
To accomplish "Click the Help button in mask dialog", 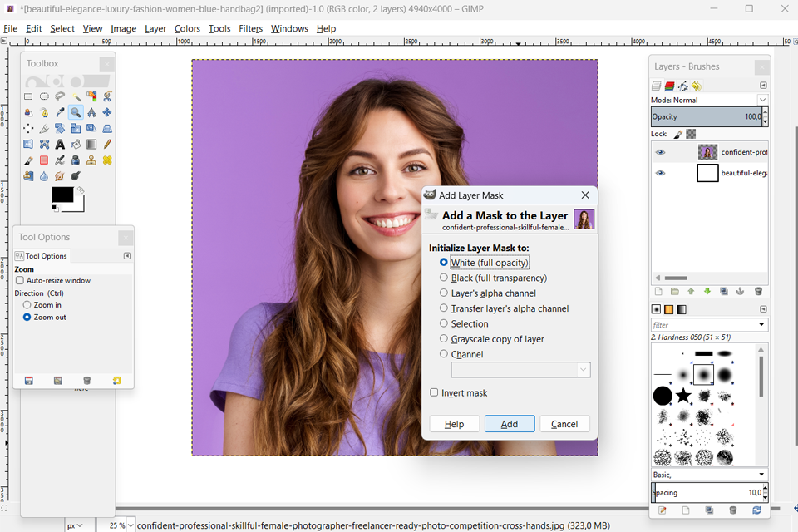I will point(454,424).
